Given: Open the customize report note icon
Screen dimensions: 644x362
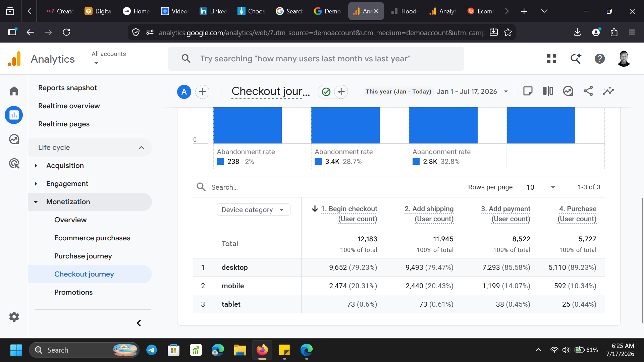Looking at the screenshot, I should click(528, 91).
